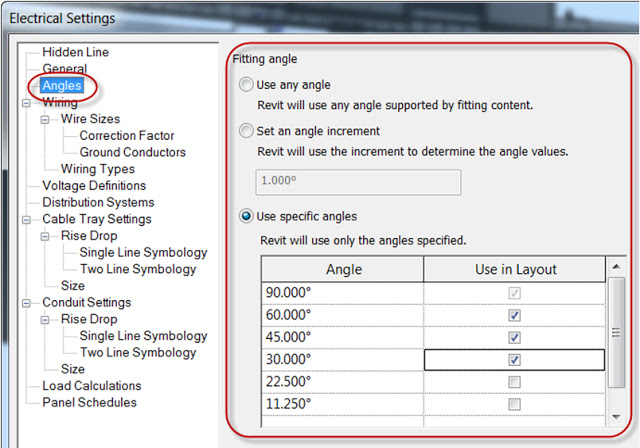Open the Hidden Line settings
This screenshot has height=448, width=640.
[x=76, y=52]
